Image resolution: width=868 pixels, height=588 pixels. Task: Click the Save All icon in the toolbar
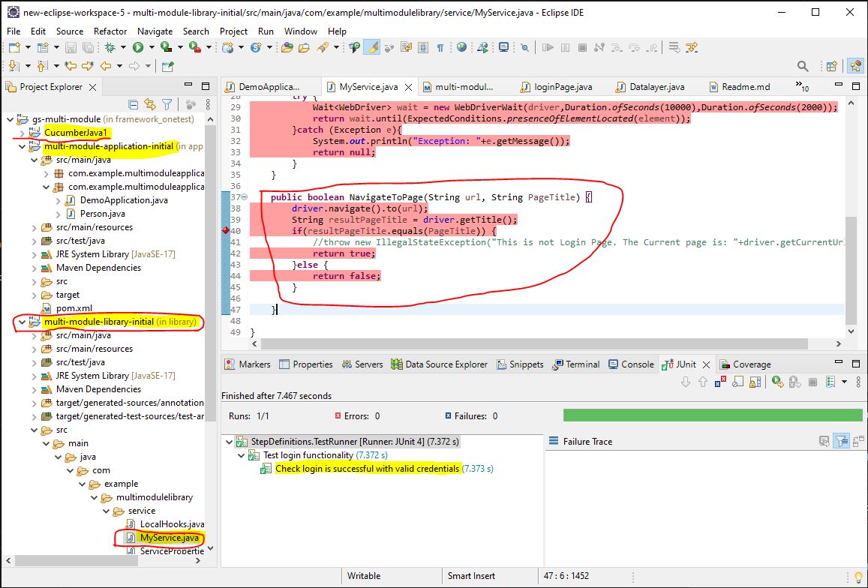click(x=89, y=46)
